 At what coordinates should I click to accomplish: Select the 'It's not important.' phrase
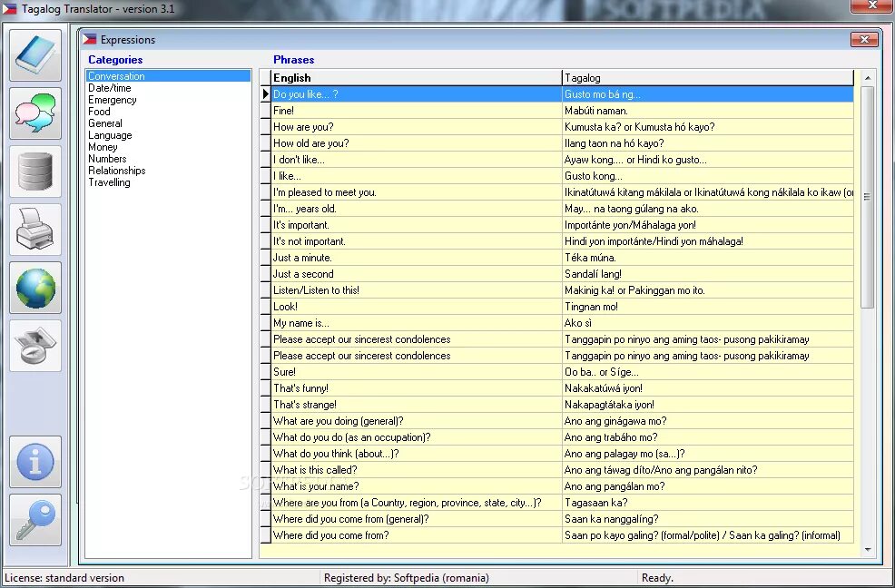tap(416, 241)
